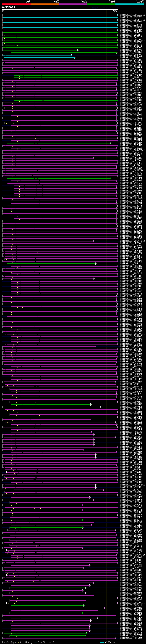146x644 pixels.
Task: Click the hit label UniRef100_Q8GXT2-3
Action: (132, 241)
